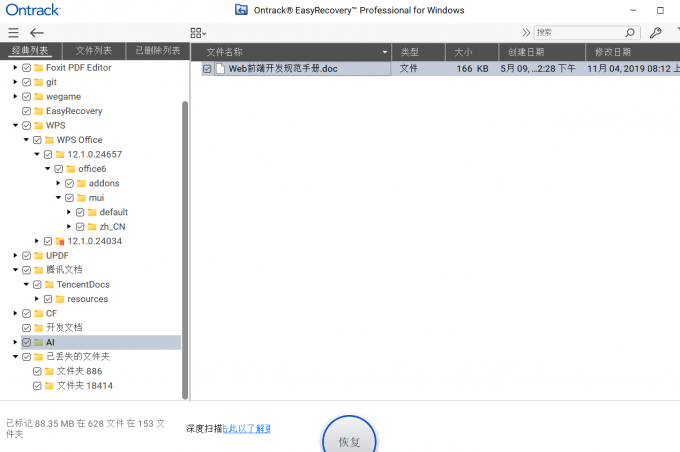This screenshot has width=680, height=452.
Task: Click the 12.1.0.24034 marked folder icon
Action: [x=60, y=241]
